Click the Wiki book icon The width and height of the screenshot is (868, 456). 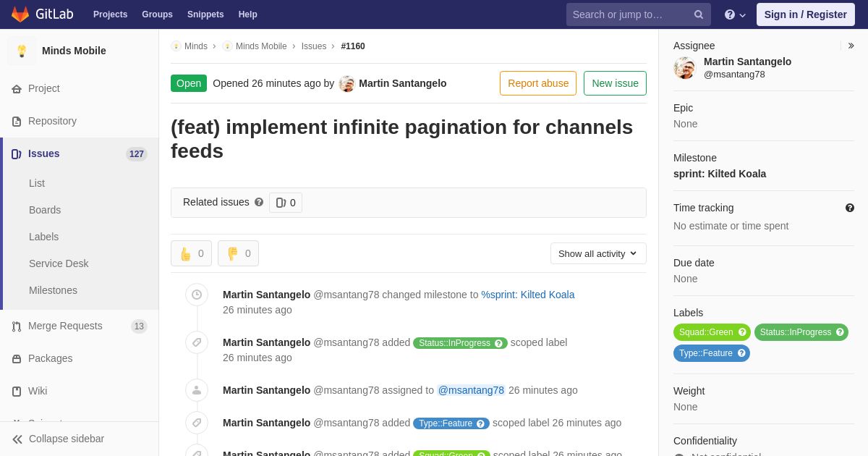[x=17, y=392]
